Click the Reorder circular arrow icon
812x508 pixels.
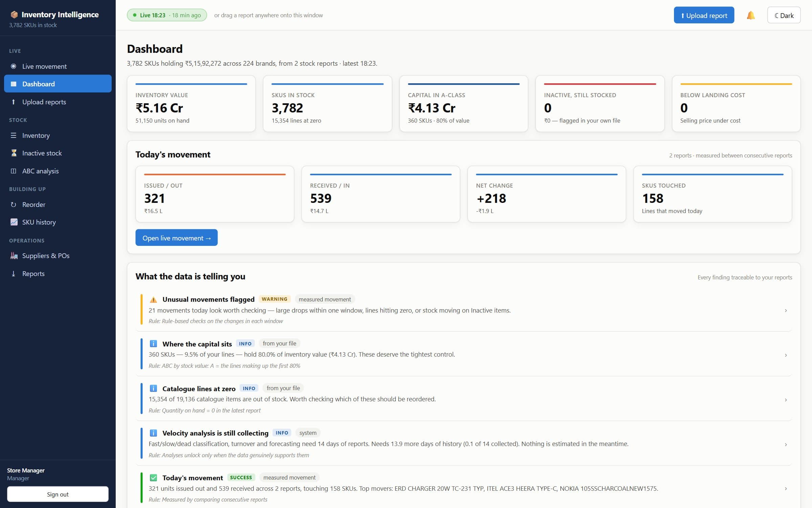(14, 205)
